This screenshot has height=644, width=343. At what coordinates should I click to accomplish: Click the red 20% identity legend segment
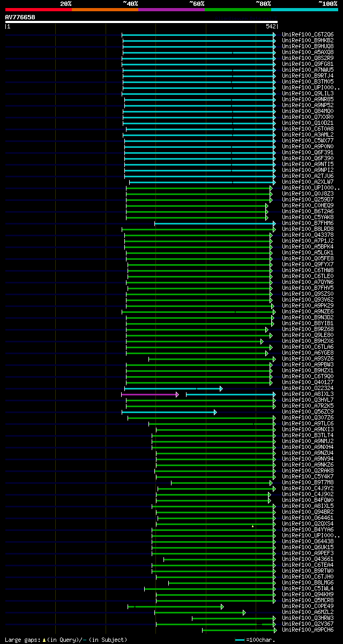pyautogui.click(x=38, y=10)
